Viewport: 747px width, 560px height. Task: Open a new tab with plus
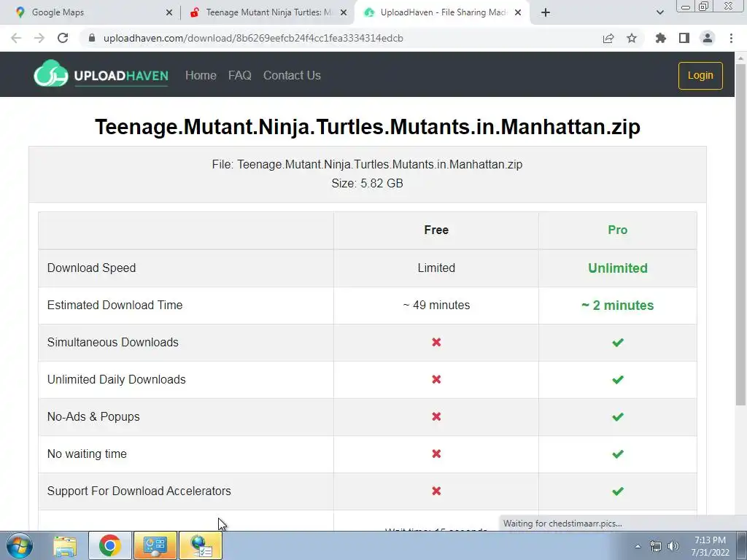[x=546, y=13]
